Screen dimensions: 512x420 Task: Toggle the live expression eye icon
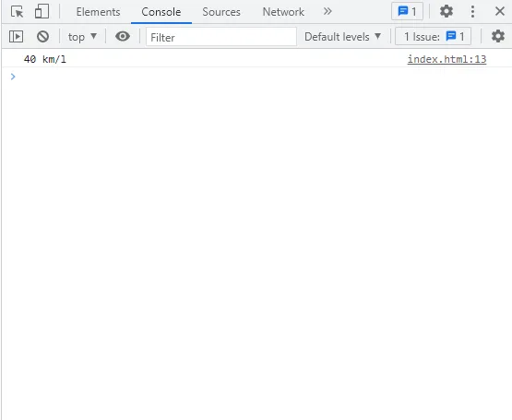click(x=123, y=36)
